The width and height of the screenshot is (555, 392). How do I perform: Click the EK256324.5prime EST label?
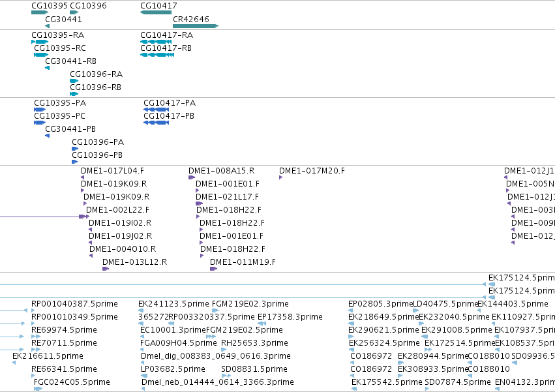[384, 344]
